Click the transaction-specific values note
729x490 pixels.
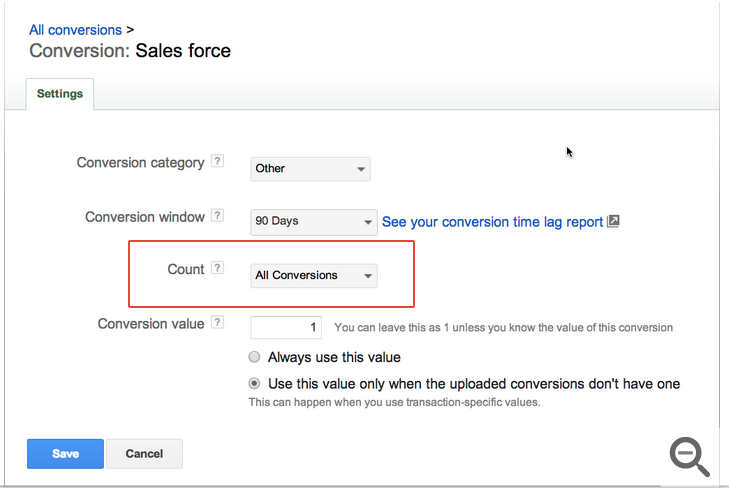click(394, 402)
